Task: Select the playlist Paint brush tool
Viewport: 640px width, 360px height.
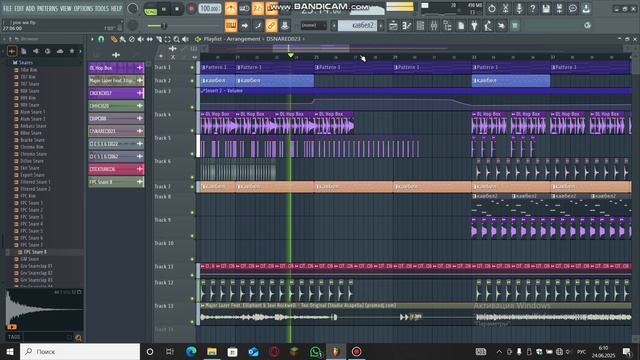Action: [122, 39]
